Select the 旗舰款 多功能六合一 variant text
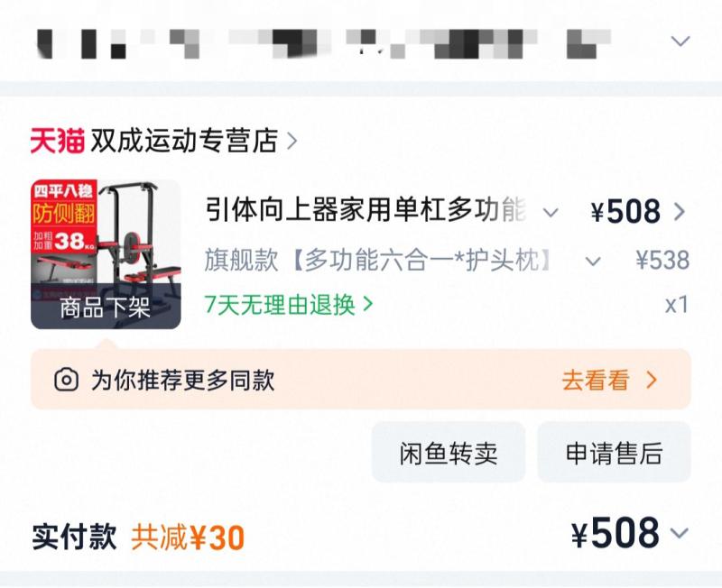The height and width of the screenshot is (588, 722). click(x=377, y=260)
